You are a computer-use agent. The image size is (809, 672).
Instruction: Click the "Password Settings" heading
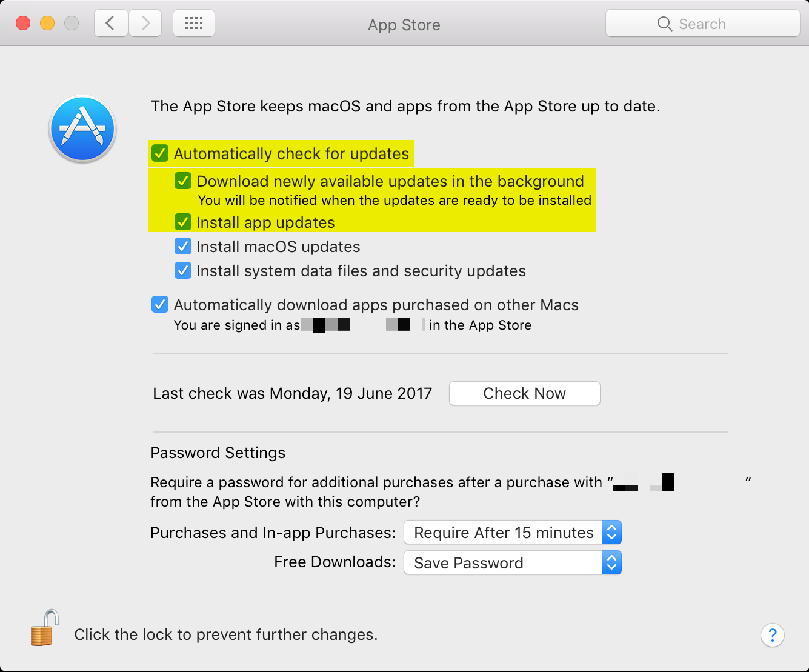[218, 453]
